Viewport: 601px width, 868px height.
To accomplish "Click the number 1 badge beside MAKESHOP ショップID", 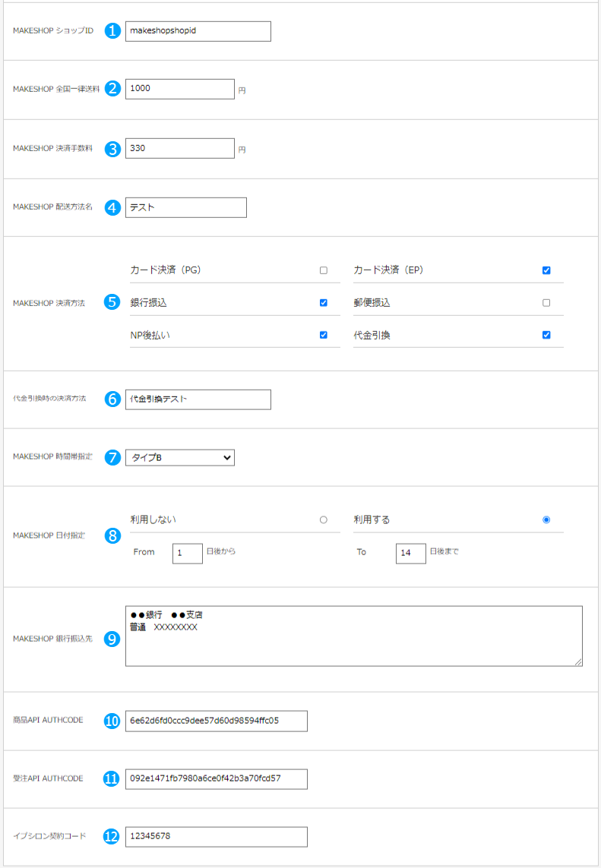I will (x=112, y=31).
